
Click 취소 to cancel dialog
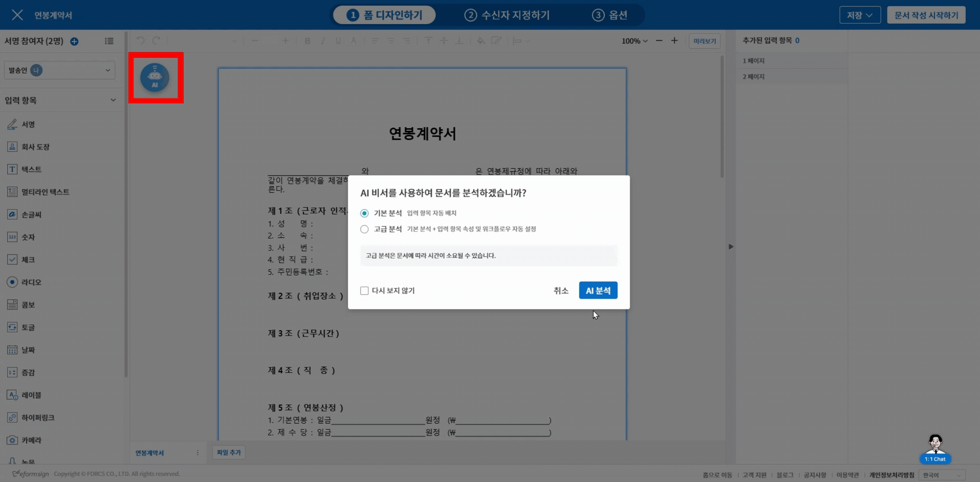click(x=561, y=291)
